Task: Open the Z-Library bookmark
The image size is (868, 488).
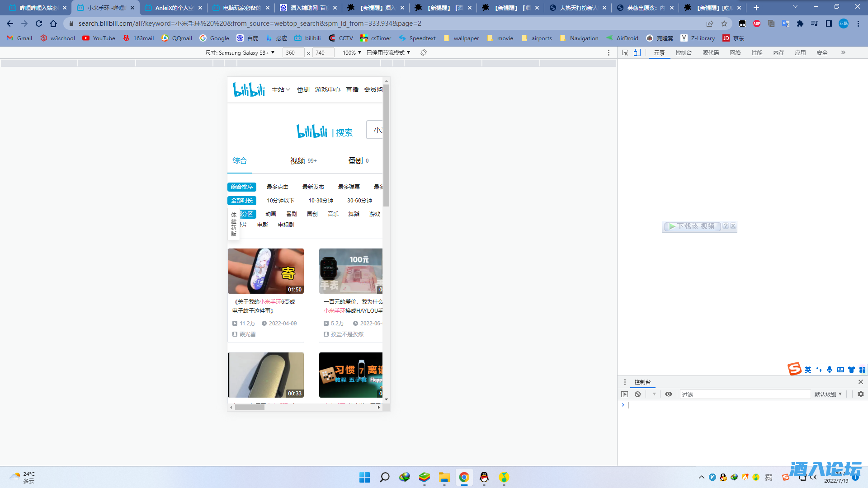Action: click(x=698, y=38)
